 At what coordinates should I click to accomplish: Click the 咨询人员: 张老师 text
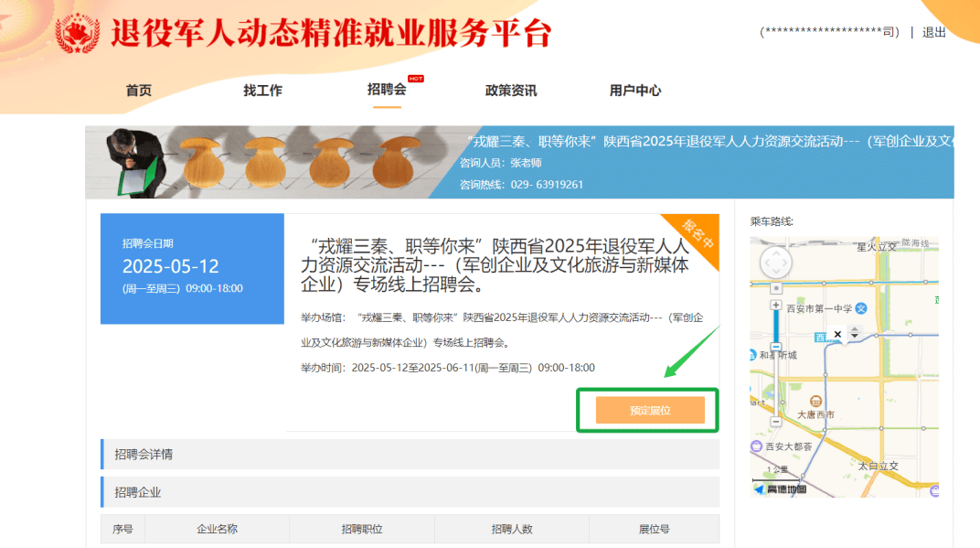click(x=501, y=163)
